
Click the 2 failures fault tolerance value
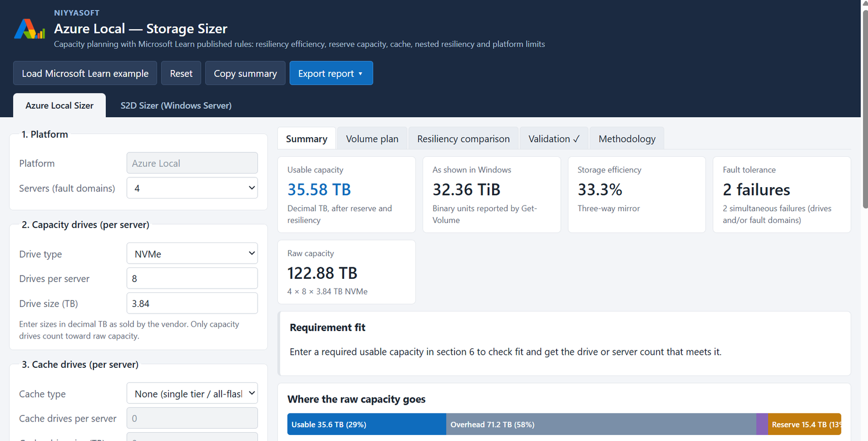click(756, 189)
